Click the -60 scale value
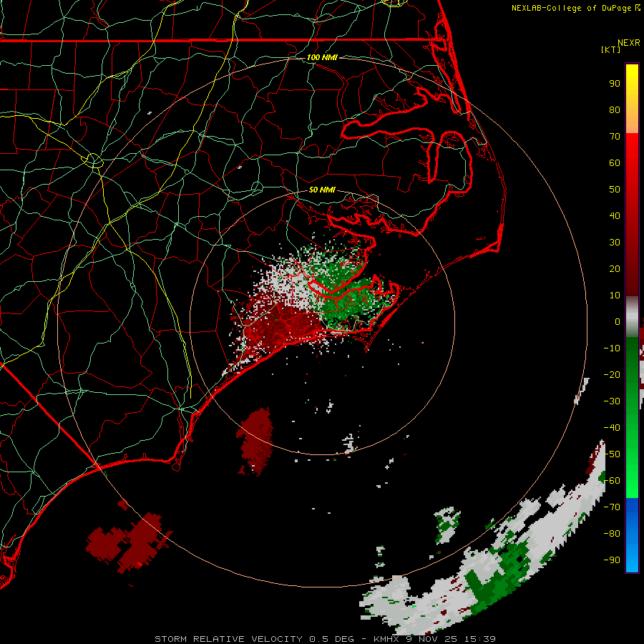This screenshot has width=644, height=644. click(612, 481)
